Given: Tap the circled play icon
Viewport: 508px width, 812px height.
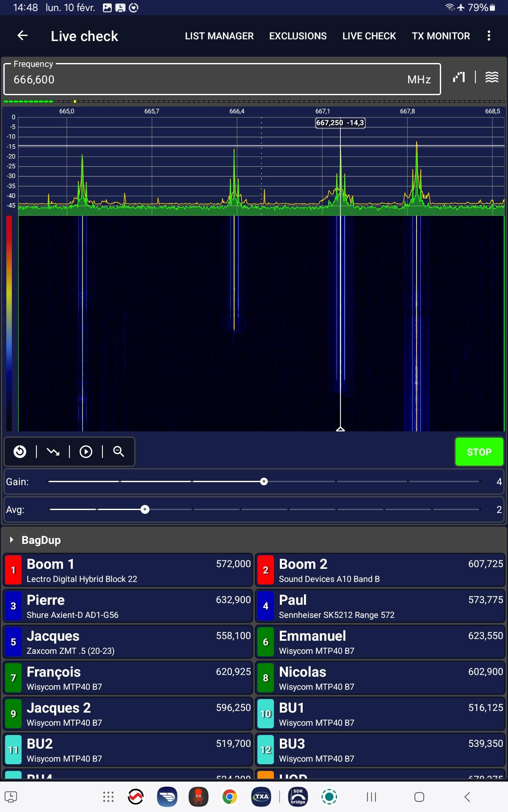Looking at the screenshot, I should [x=86, y=452].
